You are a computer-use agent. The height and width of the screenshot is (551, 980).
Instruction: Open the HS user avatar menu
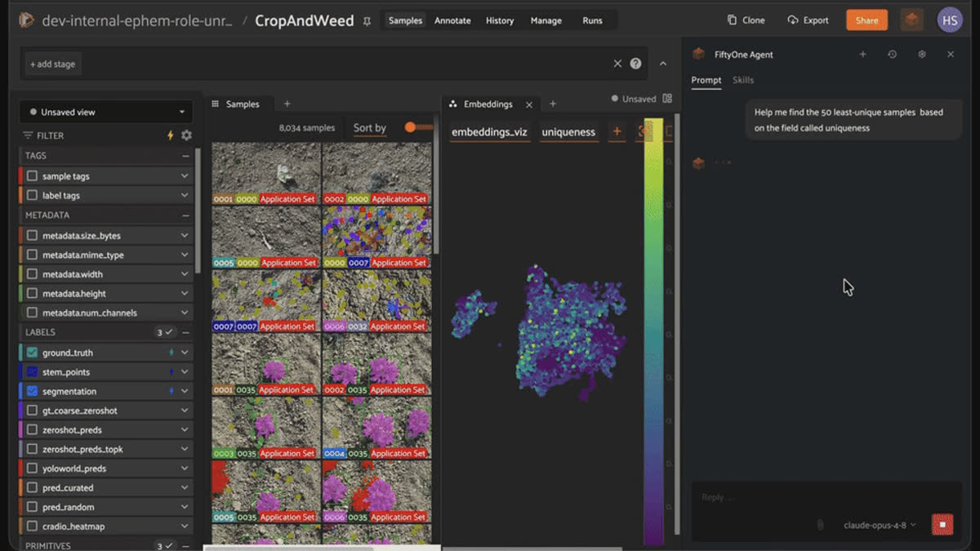pos(950,20)
